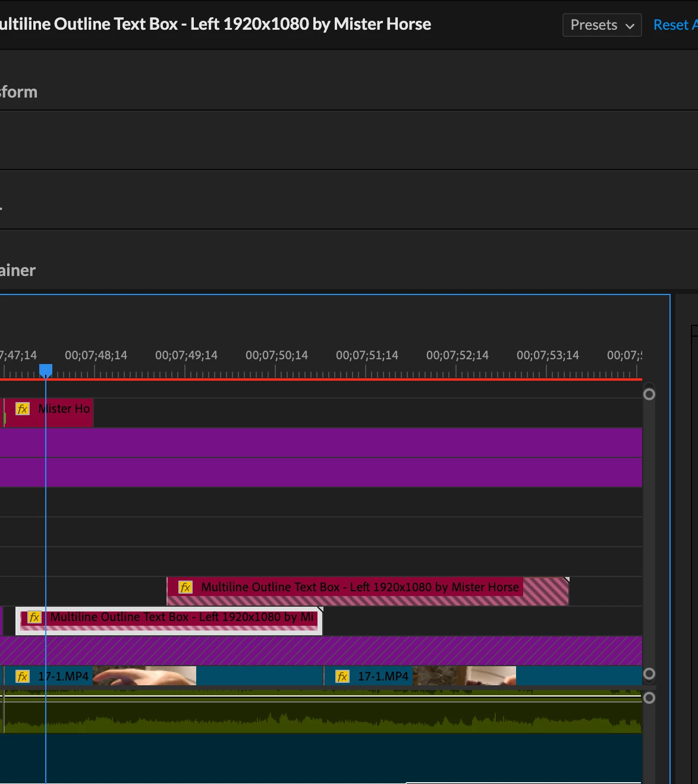Click ruler at timecode 00;07;49;14

tap(186, 355)
